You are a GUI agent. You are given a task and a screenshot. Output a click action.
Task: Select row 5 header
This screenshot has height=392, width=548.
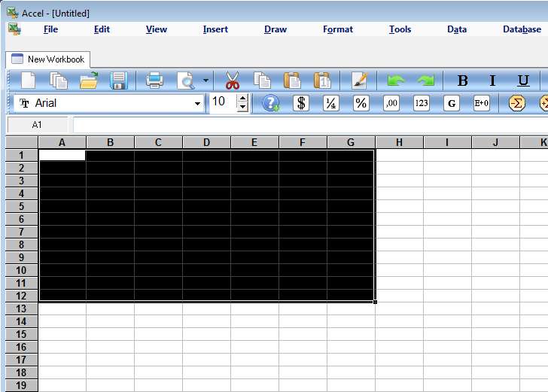22,206
